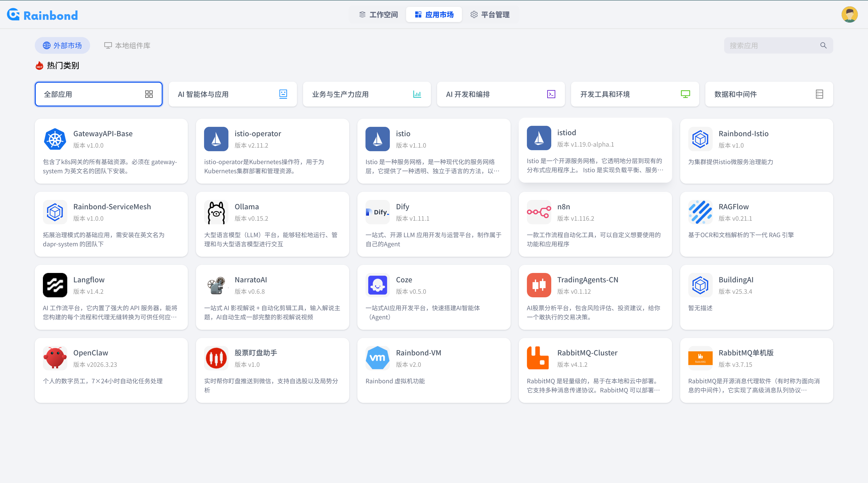
Task: Open the TradingAgents-CN app title
Action: [x=588, y=280]
